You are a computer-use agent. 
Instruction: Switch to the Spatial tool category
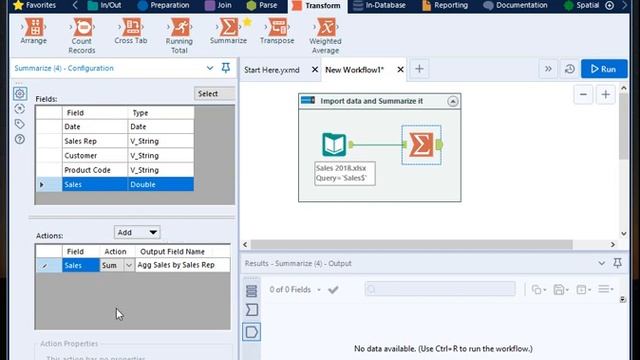pos(581,5)
